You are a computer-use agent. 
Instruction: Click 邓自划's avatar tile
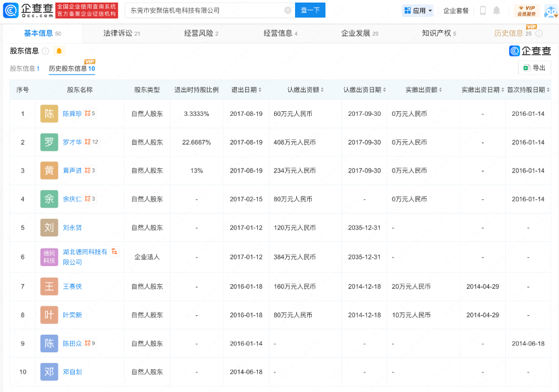49,372
